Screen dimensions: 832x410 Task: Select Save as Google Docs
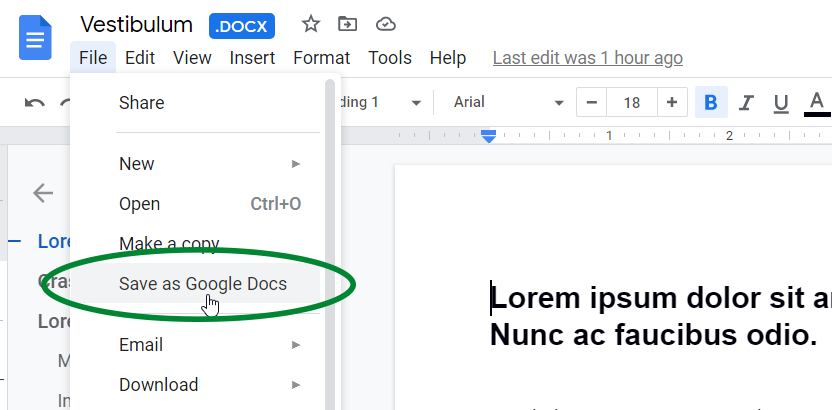[x=199, y=284]
